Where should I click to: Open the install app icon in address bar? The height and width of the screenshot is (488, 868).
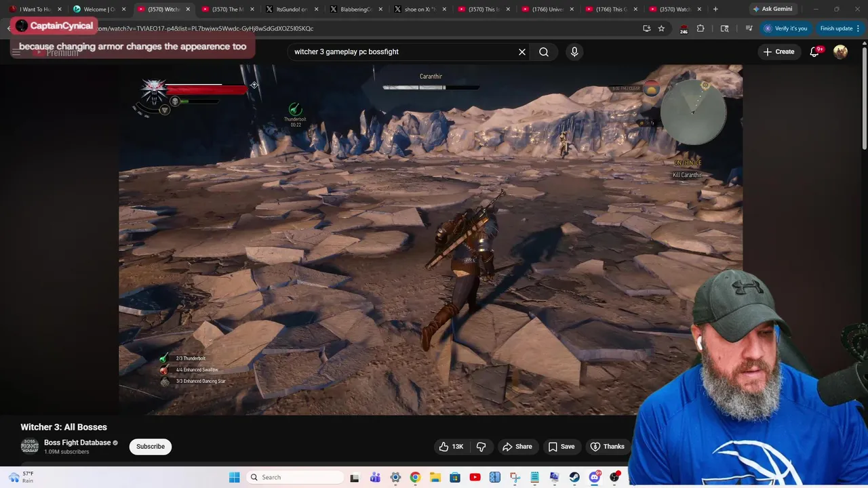tap(646, 28)
